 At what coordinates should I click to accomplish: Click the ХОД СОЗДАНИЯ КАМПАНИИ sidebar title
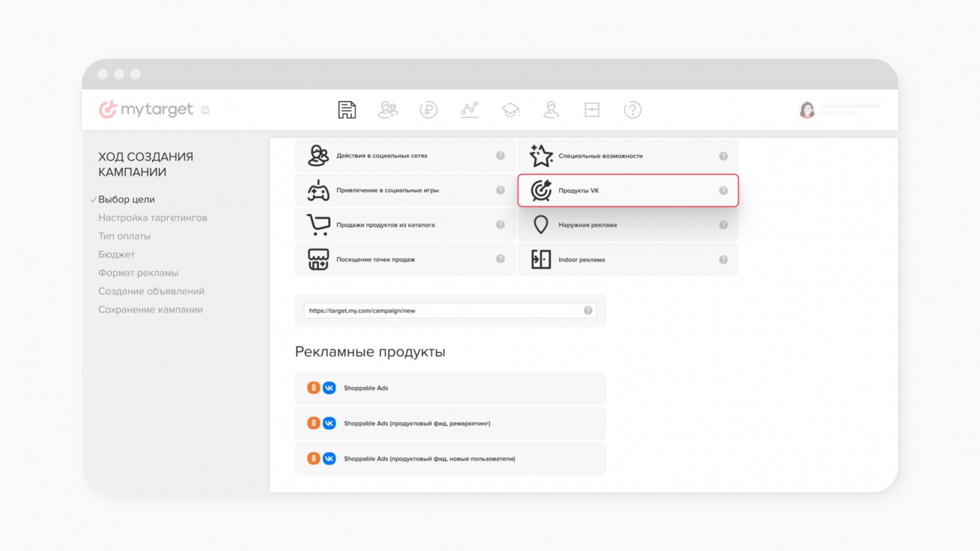click(x=146, y=164)
